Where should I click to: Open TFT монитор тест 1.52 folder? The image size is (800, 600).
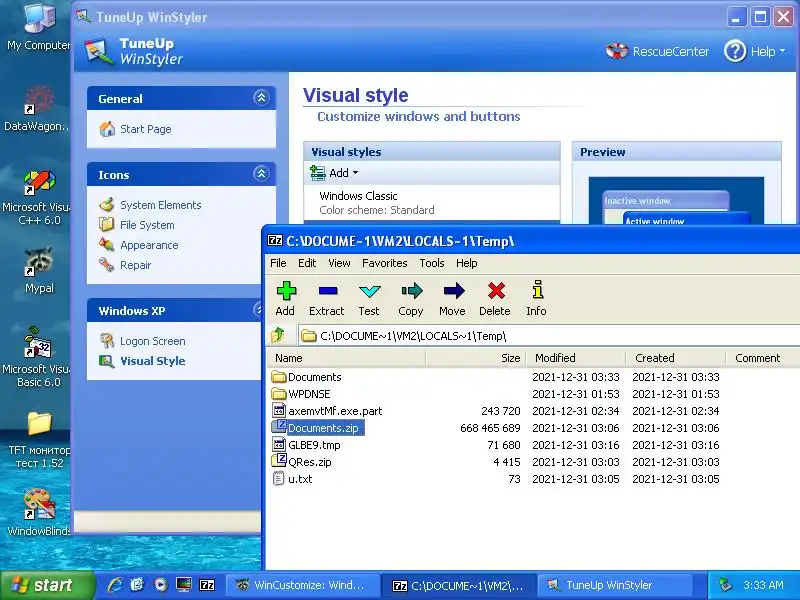pos(39,440)
